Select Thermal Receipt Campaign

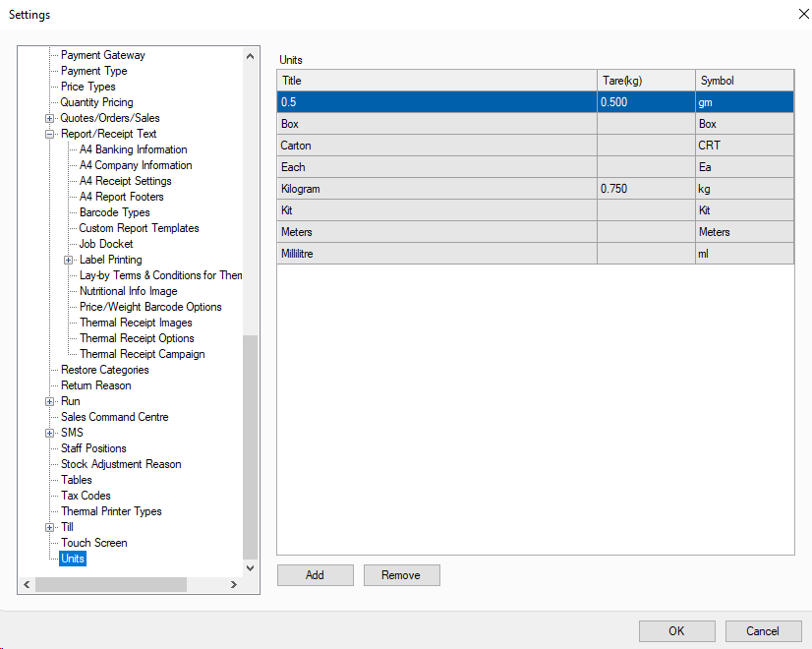[143, 354]
